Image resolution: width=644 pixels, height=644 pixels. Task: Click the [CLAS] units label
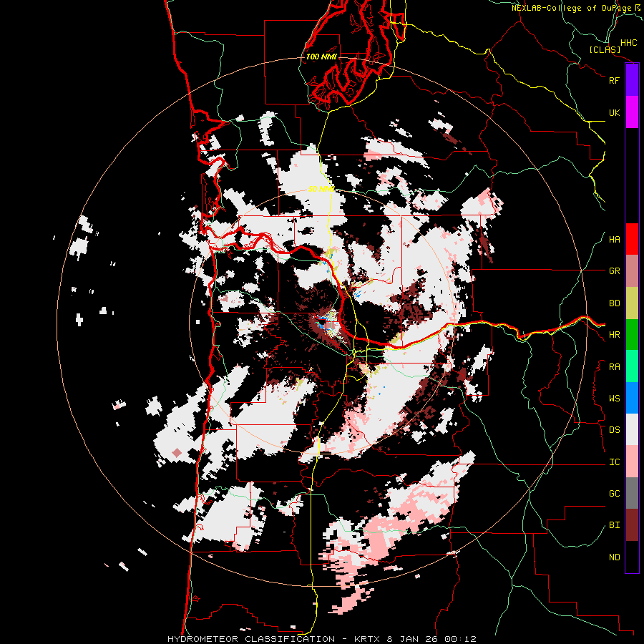[605, 49]
